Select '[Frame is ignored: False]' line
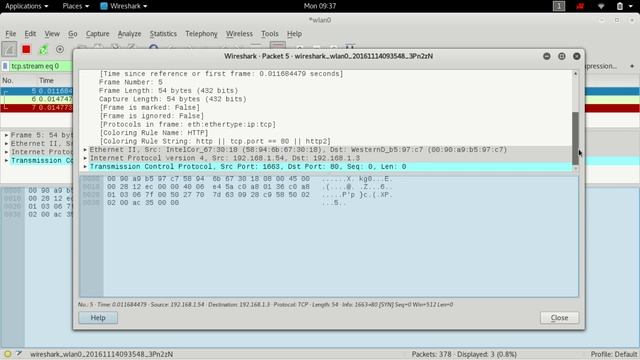The image size is (640, 360). (x=151, y=116)
